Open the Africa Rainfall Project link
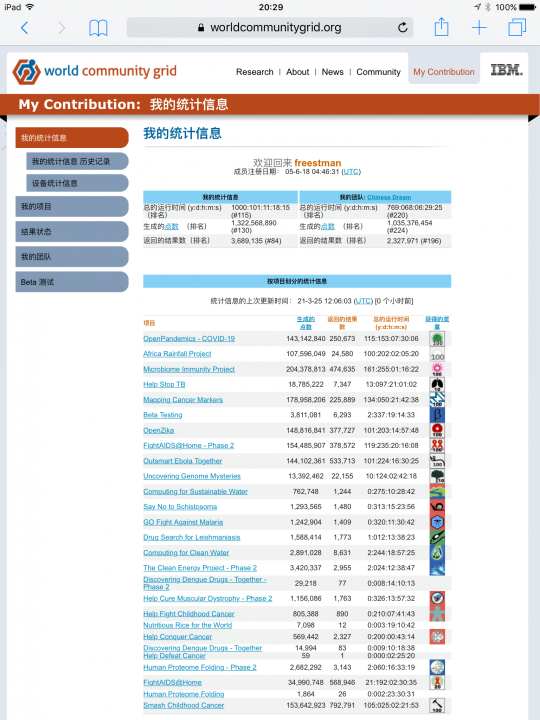Viewport: 540px width, 720px height. tap(177, 354)
